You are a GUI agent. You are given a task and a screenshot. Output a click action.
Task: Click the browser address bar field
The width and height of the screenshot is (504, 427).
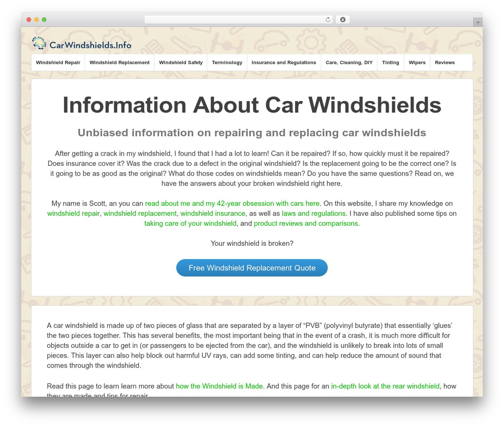[239, 20]
